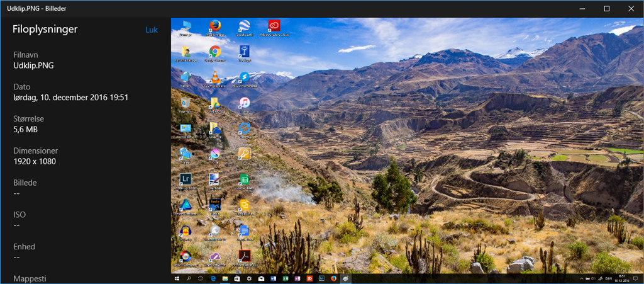Click the date lørdag, 10. december 2016 19:51

[x=71, y=98]
